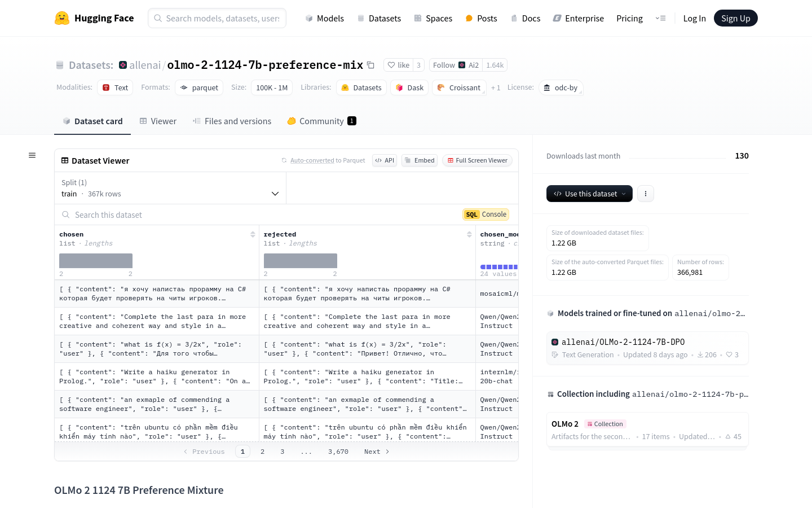Image resolution: width=812 pixels, height=508 pixels.
Task: Click the 100K - 1M size tag
Action: coord(272,87)
